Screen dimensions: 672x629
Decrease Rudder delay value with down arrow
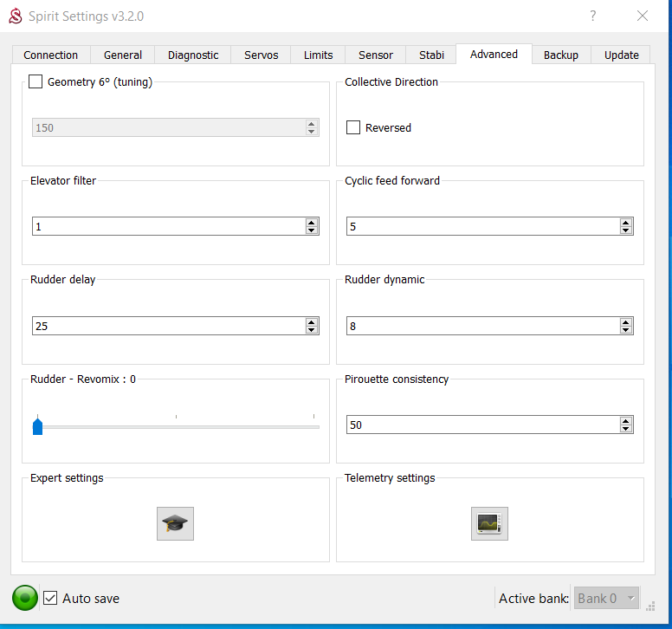[x=312, y=330]
